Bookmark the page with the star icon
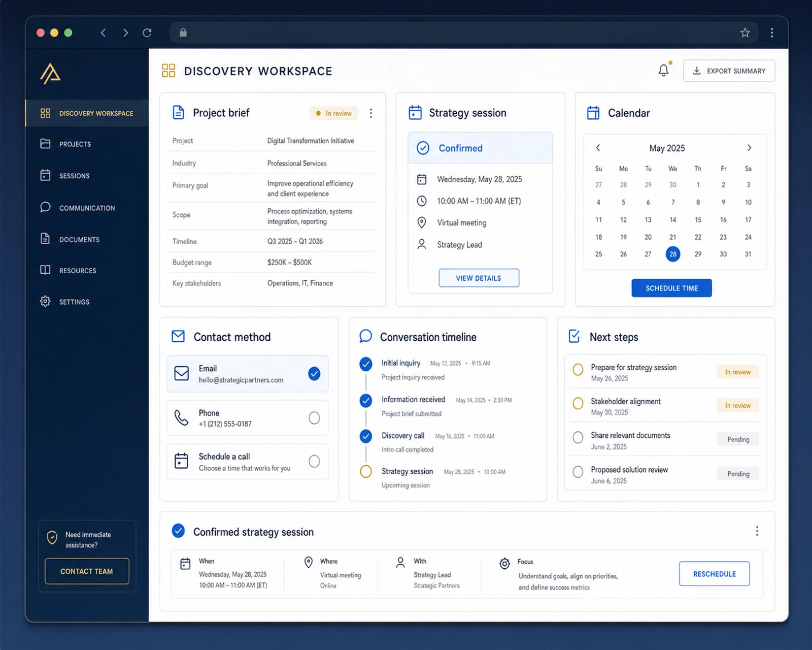The image size is (812, 650). coord(745,32)
